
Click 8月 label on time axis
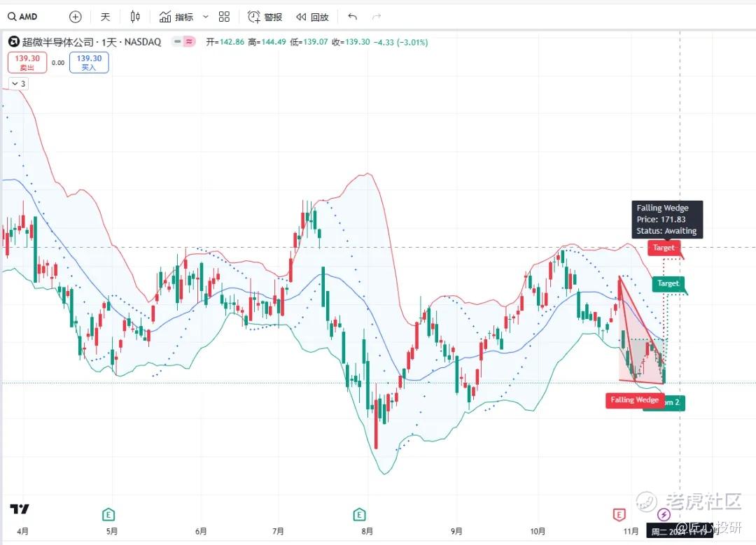click(x=367, y=531)
